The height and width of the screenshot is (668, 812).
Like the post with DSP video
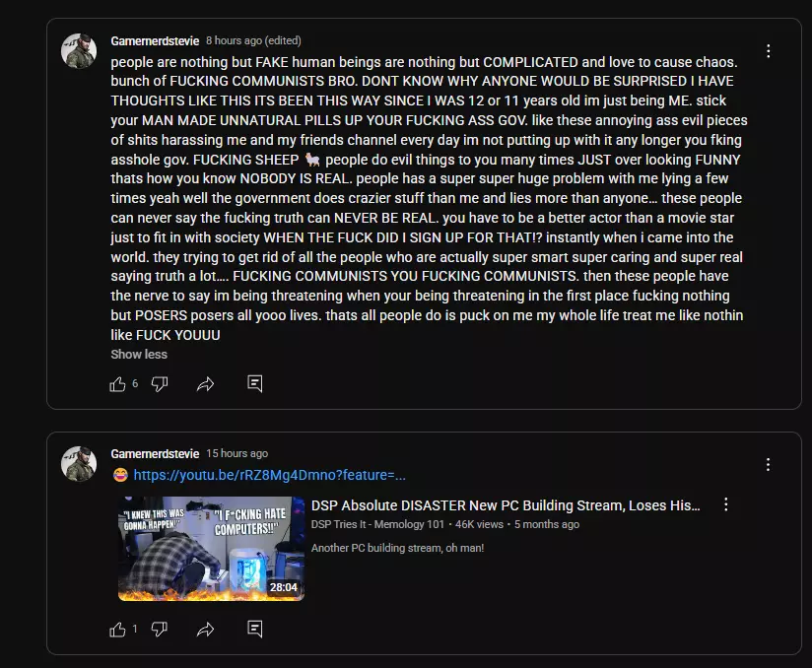(117, 630)
